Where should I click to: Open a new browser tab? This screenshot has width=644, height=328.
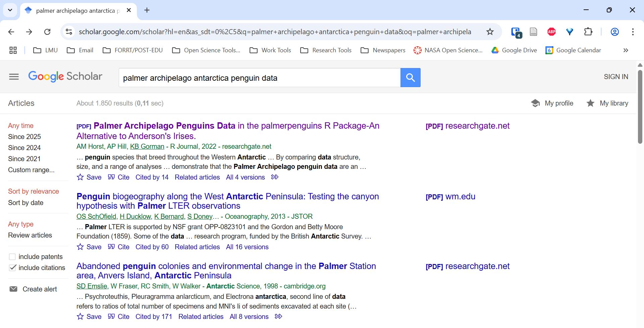[147, 10]
